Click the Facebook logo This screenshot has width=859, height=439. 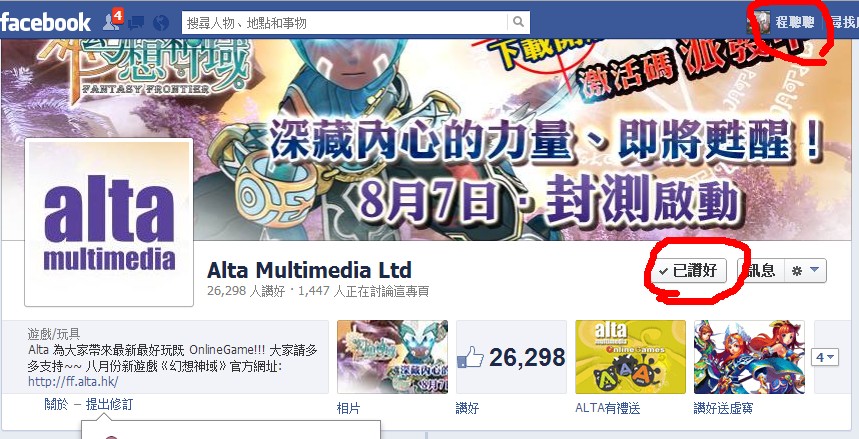click(45, 22)
